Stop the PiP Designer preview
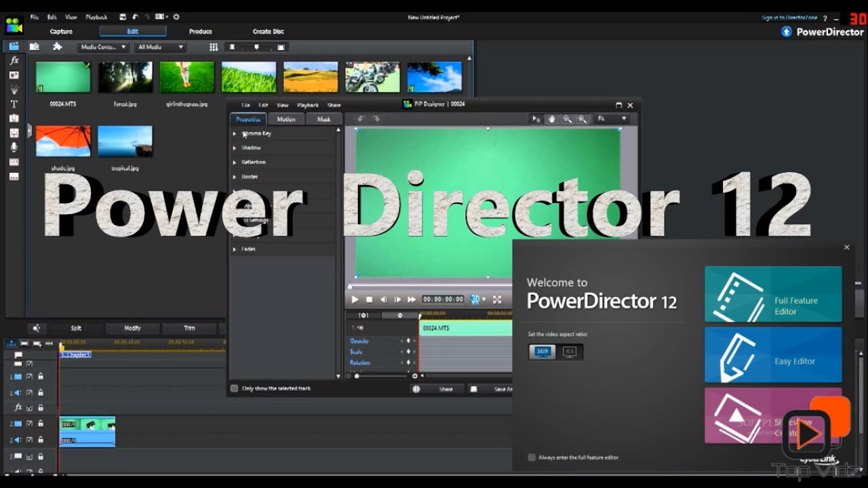 pyautogui.click(x=370, y=299)
